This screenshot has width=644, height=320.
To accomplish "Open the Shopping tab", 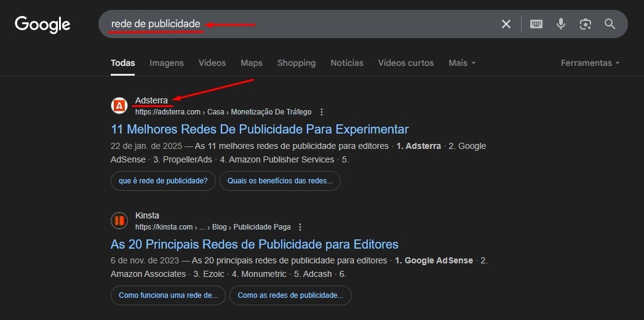I will (296, 63).
